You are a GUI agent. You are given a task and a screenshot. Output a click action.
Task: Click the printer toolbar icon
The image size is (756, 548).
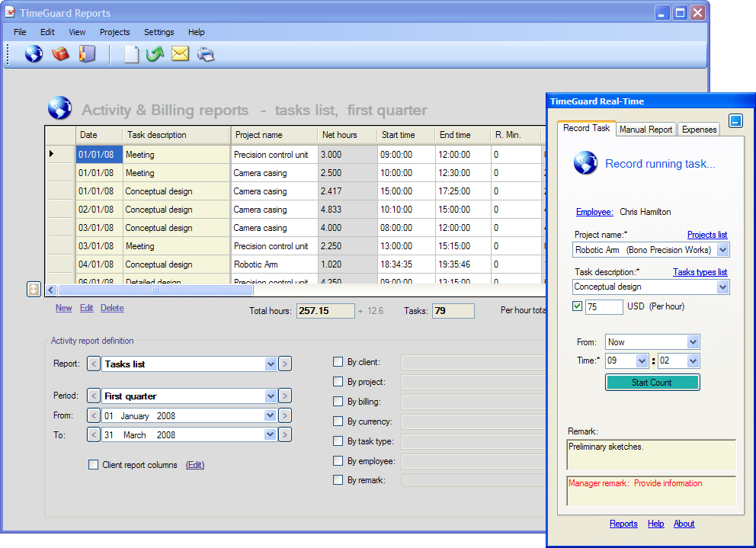point(206,54)
